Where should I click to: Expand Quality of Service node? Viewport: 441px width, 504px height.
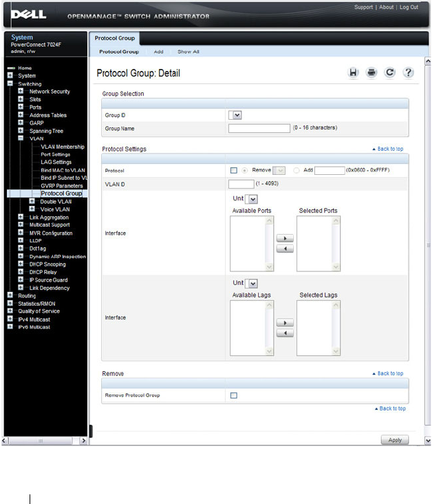click(10, 311)
